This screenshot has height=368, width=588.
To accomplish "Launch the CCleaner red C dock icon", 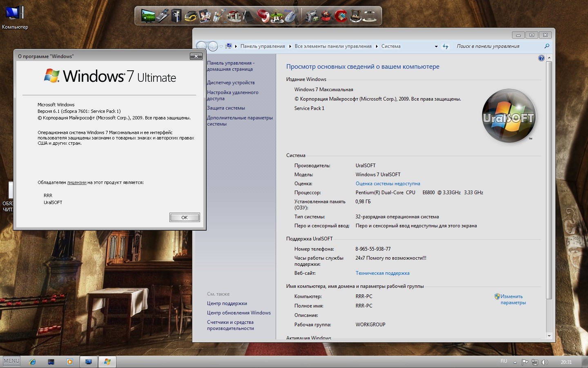I will (341, 16).
